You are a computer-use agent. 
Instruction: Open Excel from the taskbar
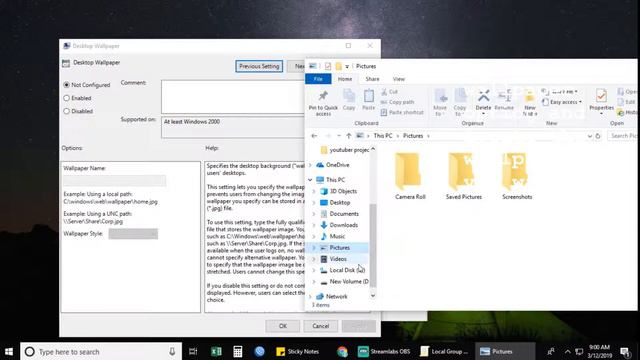click(216, 351)
